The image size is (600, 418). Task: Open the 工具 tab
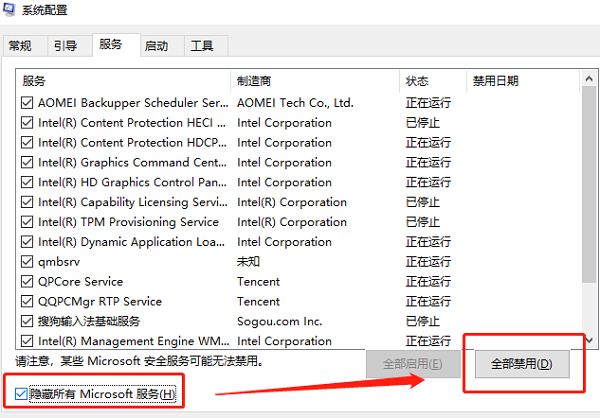click(206, 46)
